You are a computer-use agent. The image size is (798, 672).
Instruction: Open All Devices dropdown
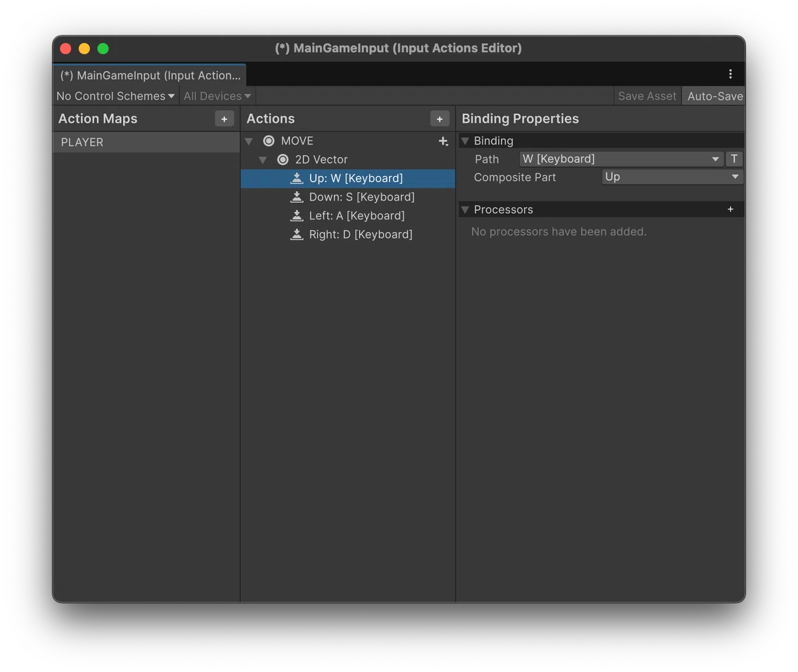(x=217, y=96)
